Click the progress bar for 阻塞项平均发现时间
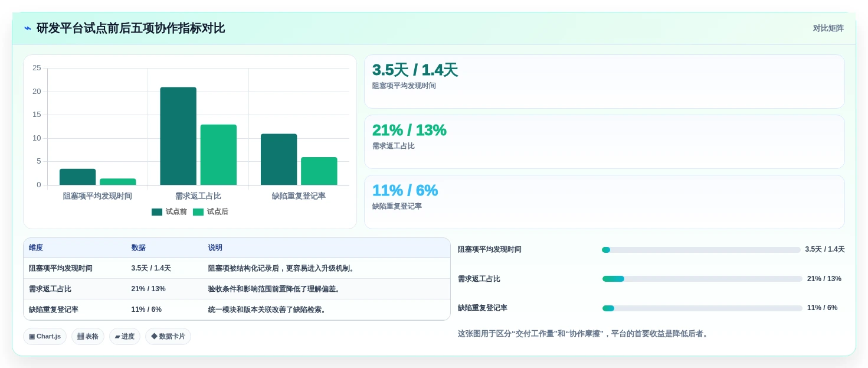The image size is (868, 368). (701, 250)
